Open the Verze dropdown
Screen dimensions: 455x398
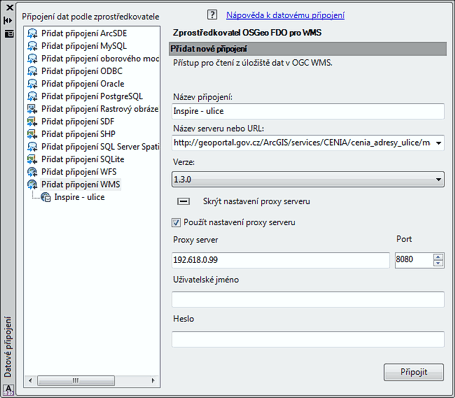[308, 179]
